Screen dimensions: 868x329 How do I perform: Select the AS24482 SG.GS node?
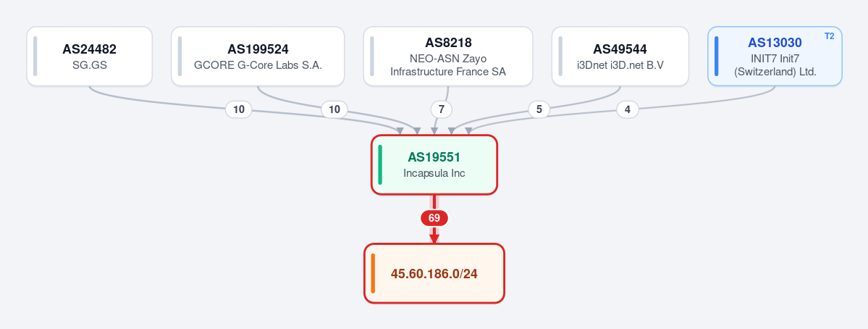(89, 57)
